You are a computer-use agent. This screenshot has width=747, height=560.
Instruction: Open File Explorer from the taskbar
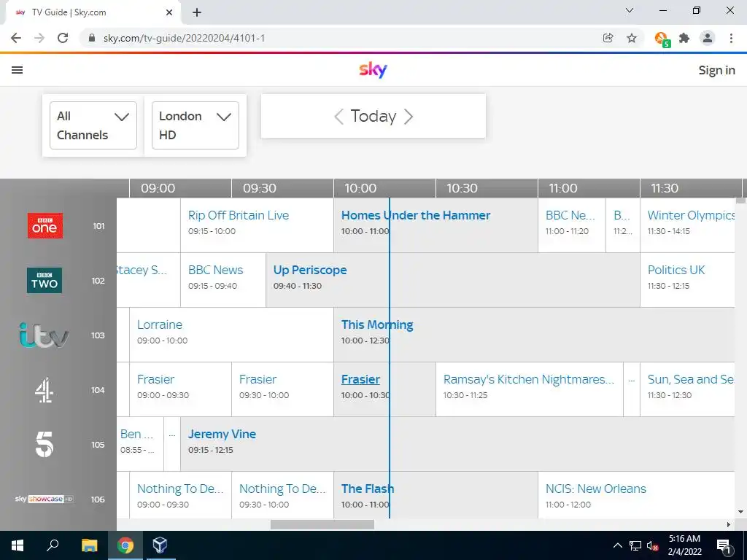point(89,545)
